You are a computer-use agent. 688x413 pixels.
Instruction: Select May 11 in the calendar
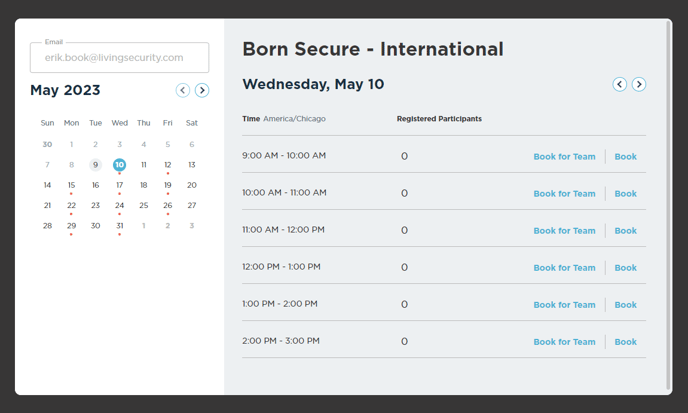pos(143,165)
